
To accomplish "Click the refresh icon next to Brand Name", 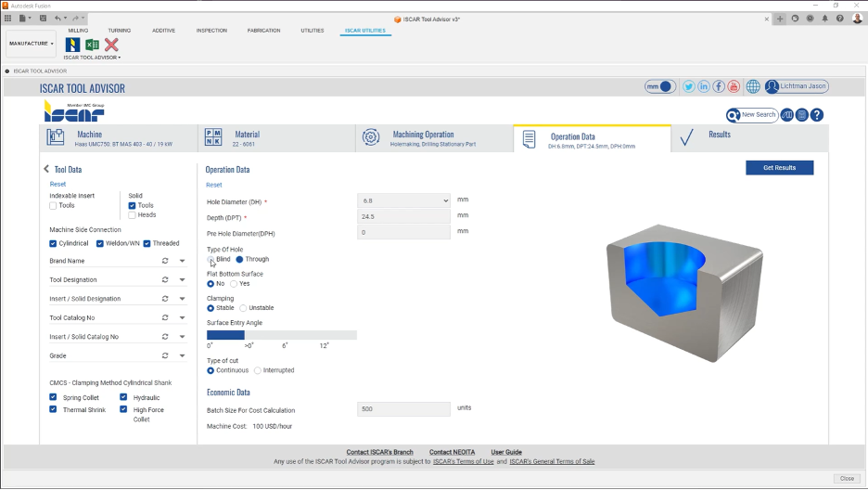I will 165,261.
